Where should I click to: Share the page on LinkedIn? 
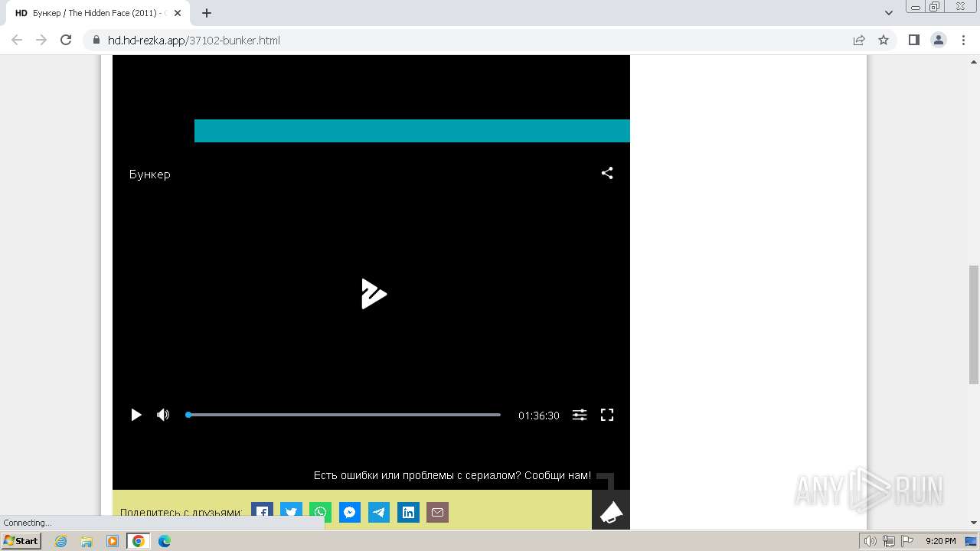pyautogui.click(x=408, y=512)
